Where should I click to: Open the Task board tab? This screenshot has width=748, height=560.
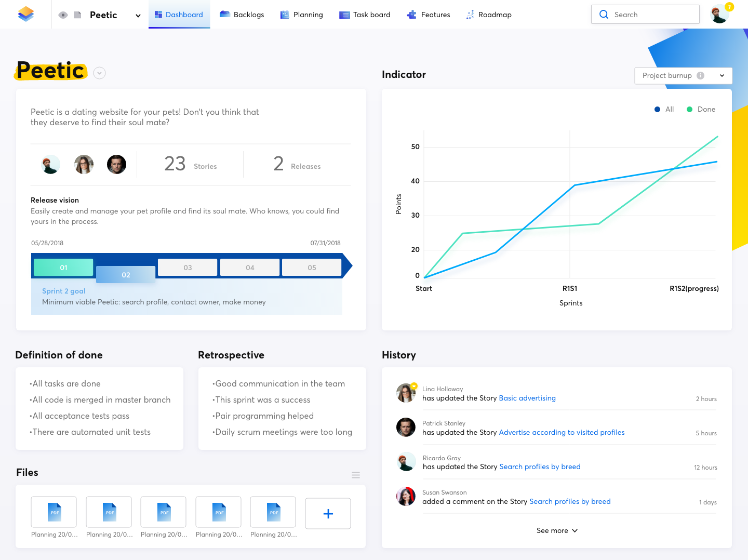click(x=365, y=15)
